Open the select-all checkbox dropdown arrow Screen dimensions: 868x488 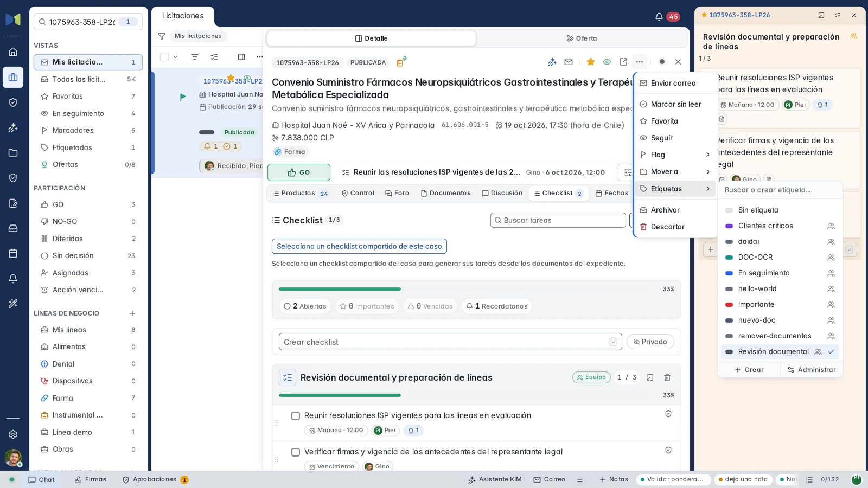[175, 57]
